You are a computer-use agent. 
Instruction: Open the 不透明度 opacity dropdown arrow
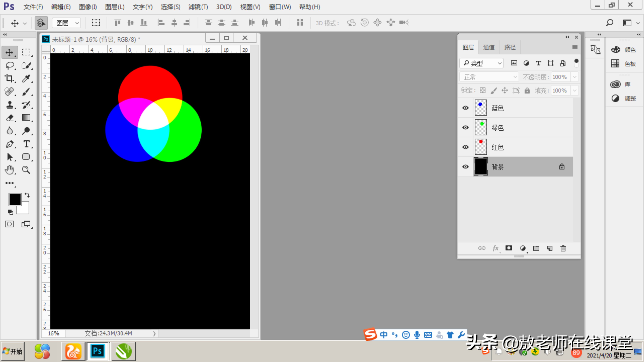pos(574,77)
